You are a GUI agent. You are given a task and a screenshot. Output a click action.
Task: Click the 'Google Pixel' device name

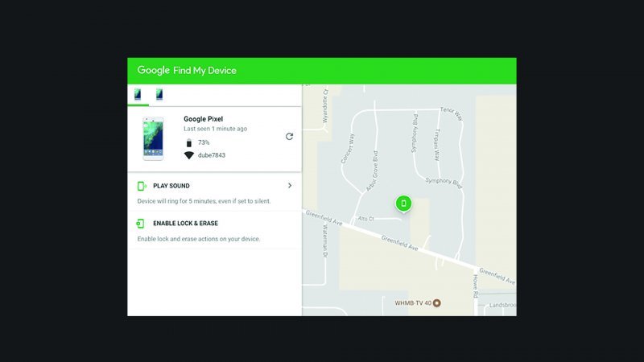point(204,119)
